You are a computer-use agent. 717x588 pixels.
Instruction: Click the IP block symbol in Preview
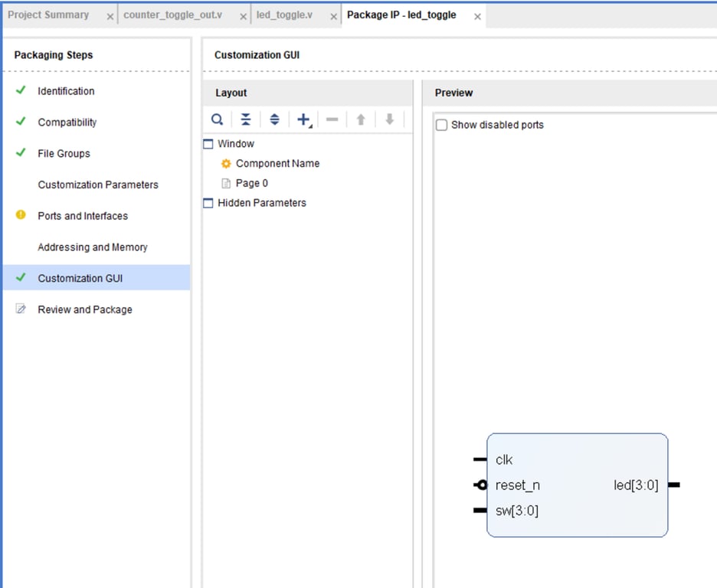tap(577, 485)
